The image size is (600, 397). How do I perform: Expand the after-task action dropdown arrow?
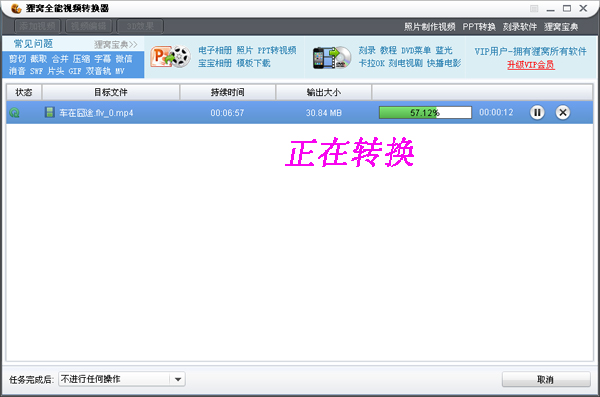[x=178, y=379]
